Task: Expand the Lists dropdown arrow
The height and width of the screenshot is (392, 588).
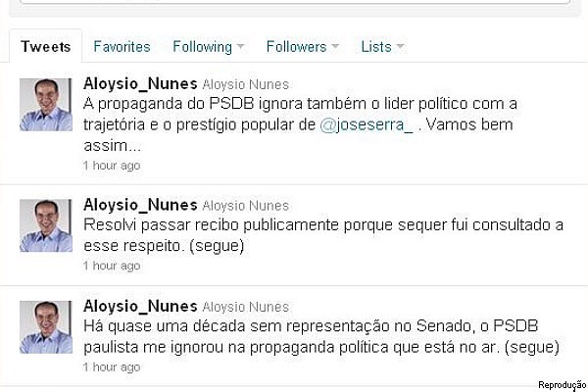Action: 400,47
